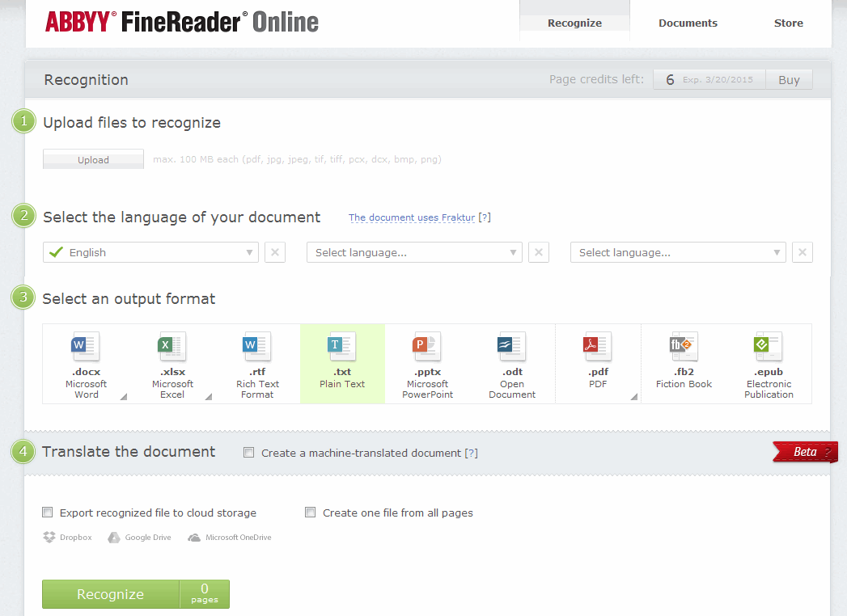The image size is (847, 616).
Task: Expand the .xlsx format options triangle
Action: pyautogui.click(x=209, y=397)
